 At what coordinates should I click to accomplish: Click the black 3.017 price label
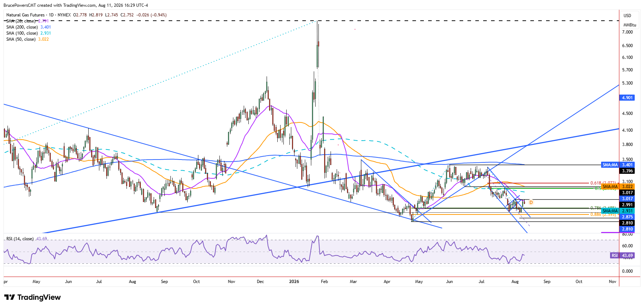coord(627,193)
